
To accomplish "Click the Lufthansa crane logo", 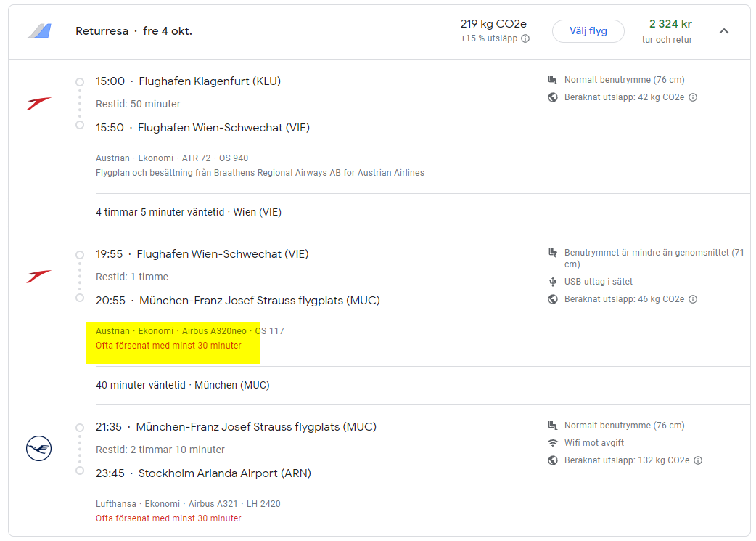I will pyautogui.click(x=38, y=449).
